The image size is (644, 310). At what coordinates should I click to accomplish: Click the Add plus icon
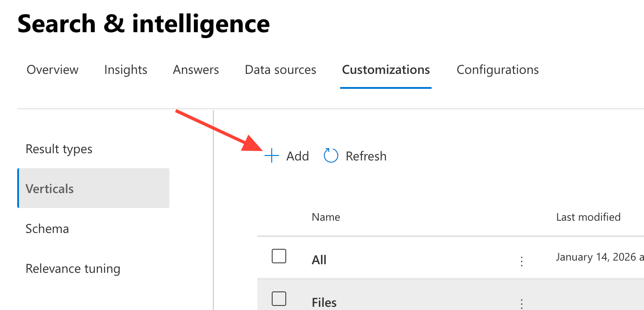(272, 156)
